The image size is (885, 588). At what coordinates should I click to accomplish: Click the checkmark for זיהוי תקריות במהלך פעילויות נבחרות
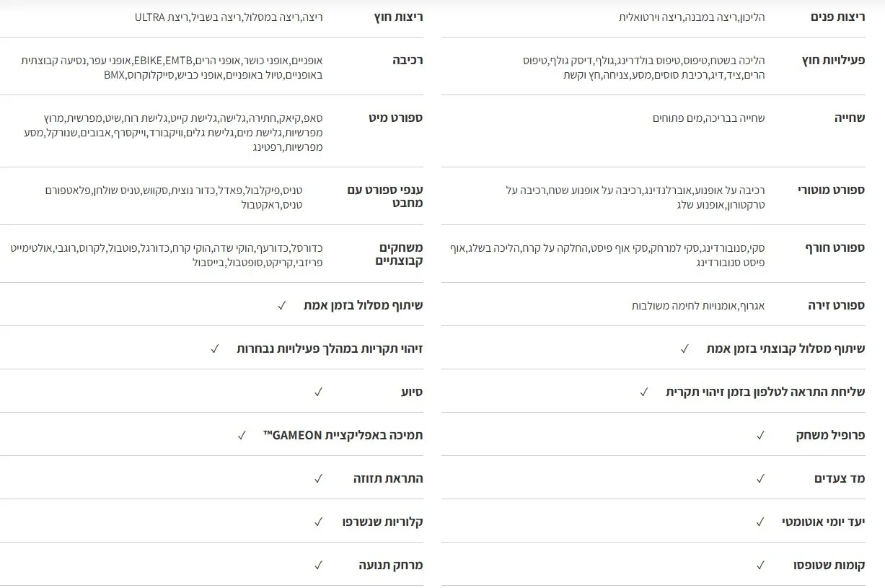tap(215, 348)
